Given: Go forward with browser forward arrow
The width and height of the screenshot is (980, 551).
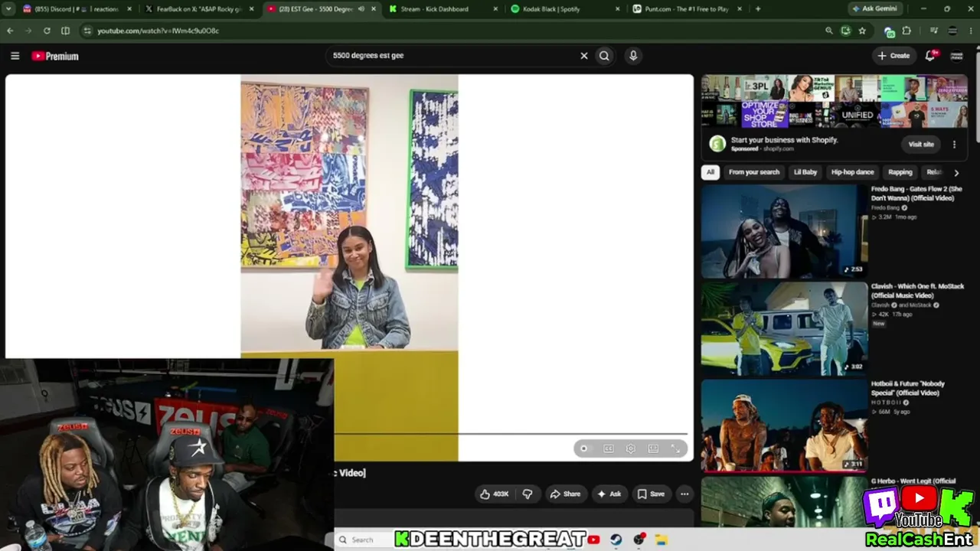Looking at the screenshot, I should point(28,31).
